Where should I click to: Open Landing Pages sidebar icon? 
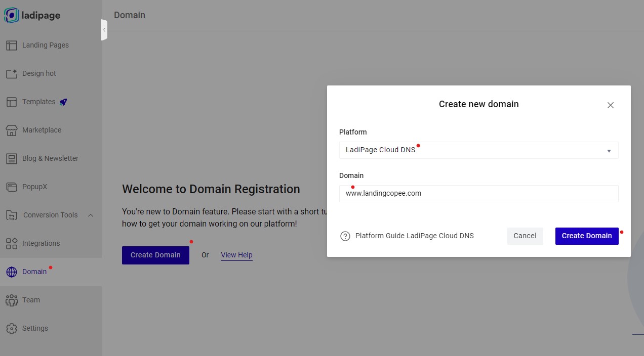click(x=12, y=45)
